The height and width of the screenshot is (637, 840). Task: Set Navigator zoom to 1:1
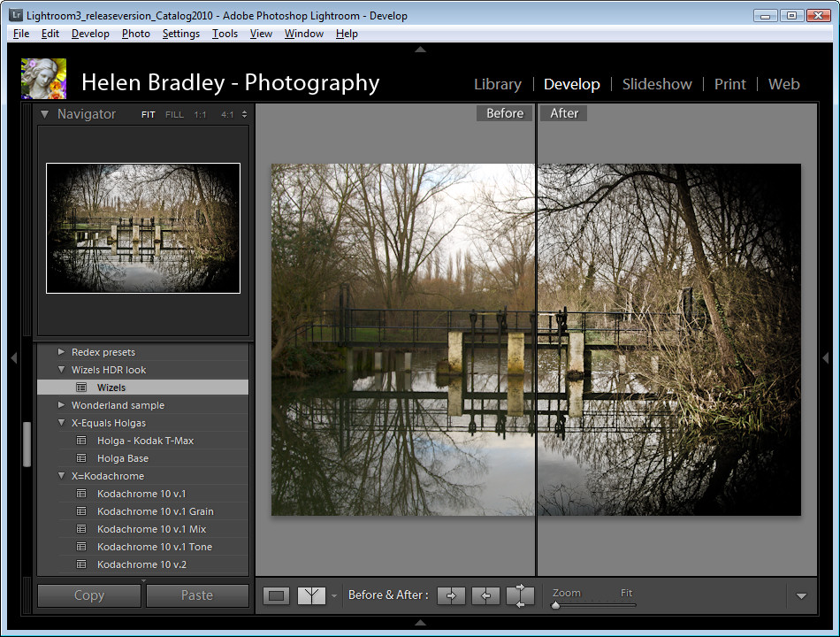click(x=201, y=114)
